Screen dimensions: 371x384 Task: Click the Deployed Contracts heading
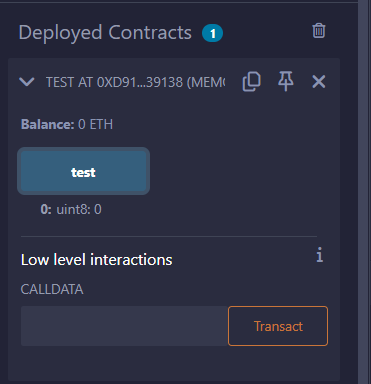[105, 33]
